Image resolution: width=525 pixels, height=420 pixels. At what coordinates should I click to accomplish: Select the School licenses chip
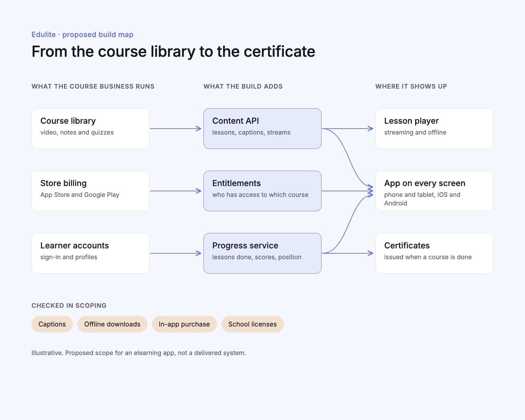[253, 324]
